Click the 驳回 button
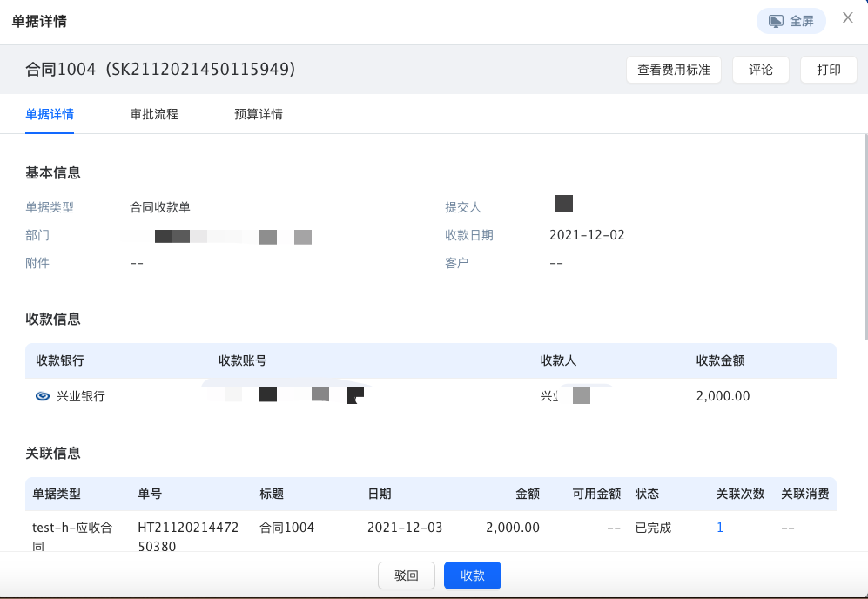 tap(407, 575)
